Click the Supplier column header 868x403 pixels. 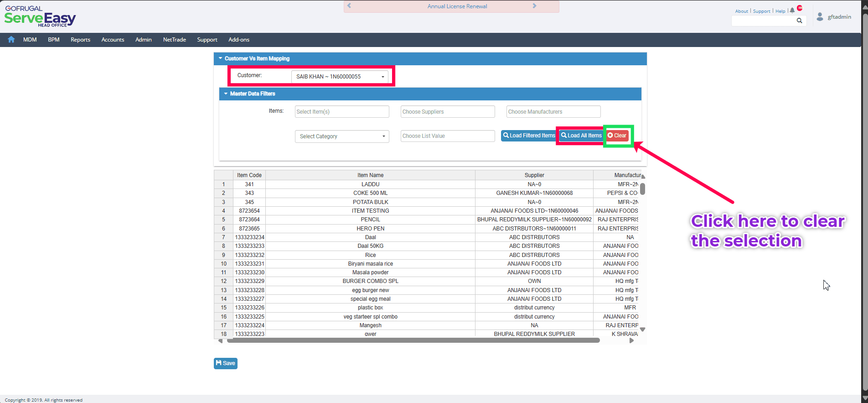coord(534,175)
